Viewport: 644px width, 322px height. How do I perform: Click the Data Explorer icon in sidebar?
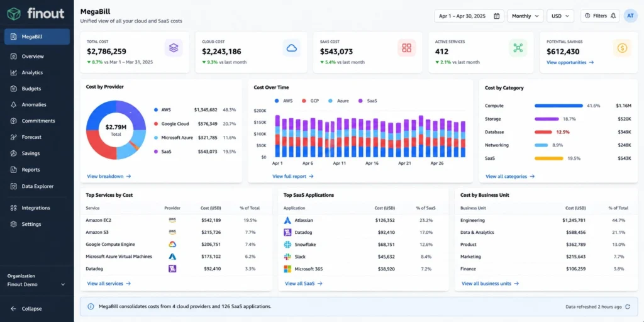click(x=14, y=186)
